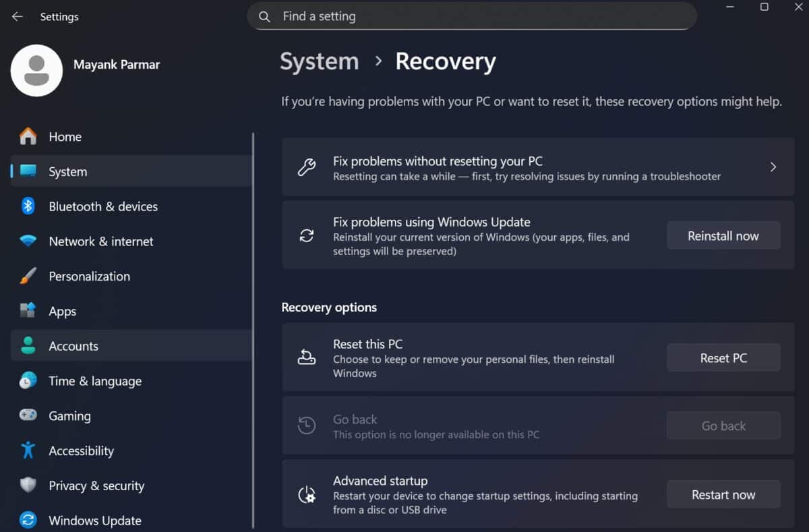809x532 pixels.
Task: Open Personalization settings
Action: (131, 276)
